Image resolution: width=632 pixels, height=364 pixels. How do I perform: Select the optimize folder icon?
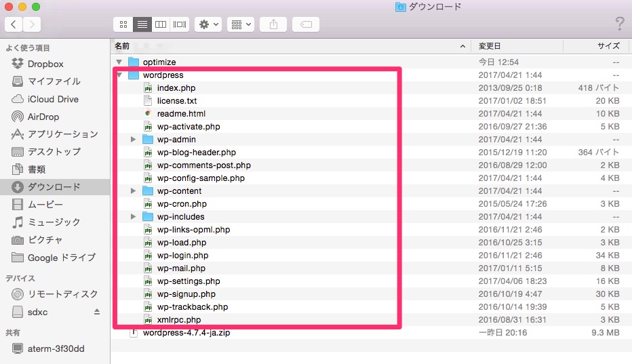134,62
